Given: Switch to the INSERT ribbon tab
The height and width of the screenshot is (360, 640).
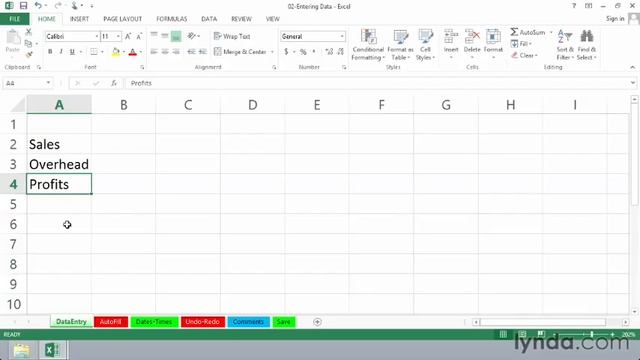Looking at the screenshot, I should click(x=79, y=19).
